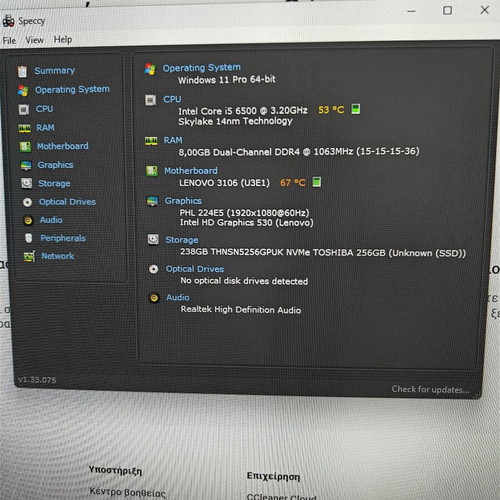This screenshot has height=500, width=500.
Task: Select Optical Drives in the sidebar
Action: [67, 202]
